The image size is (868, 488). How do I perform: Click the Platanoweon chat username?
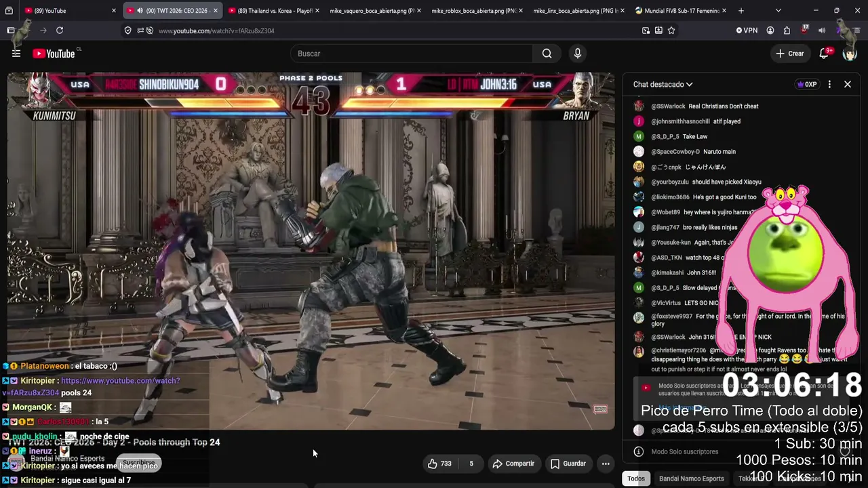tap(45, 366)
